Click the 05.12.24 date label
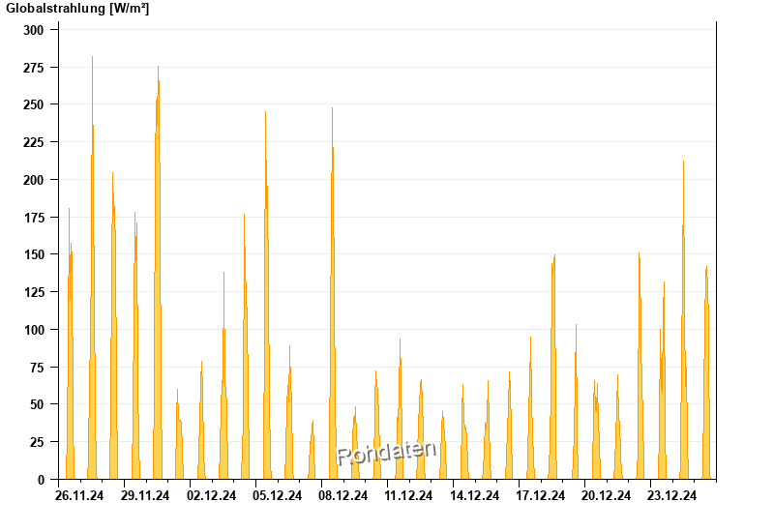The height and width of the screenshot is (532, 774). (x=277, y=495)
